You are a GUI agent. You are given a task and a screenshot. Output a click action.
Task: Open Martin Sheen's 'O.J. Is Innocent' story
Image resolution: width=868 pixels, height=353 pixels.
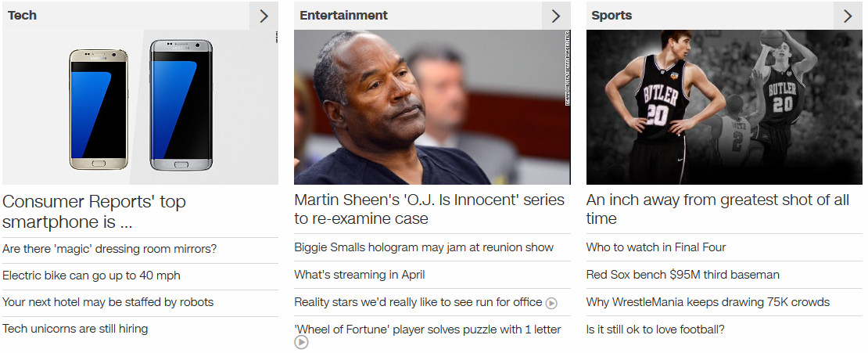429,209
